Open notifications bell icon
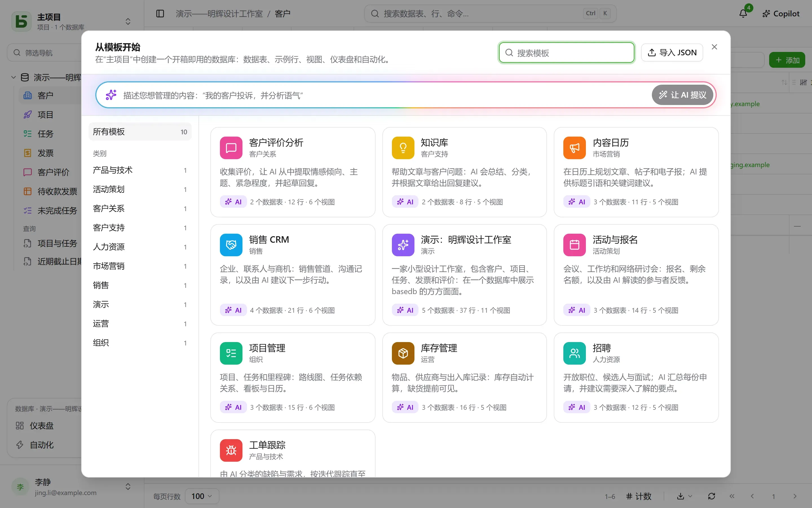The width and height of the screenshot is (812, 508). coord(743,14)
